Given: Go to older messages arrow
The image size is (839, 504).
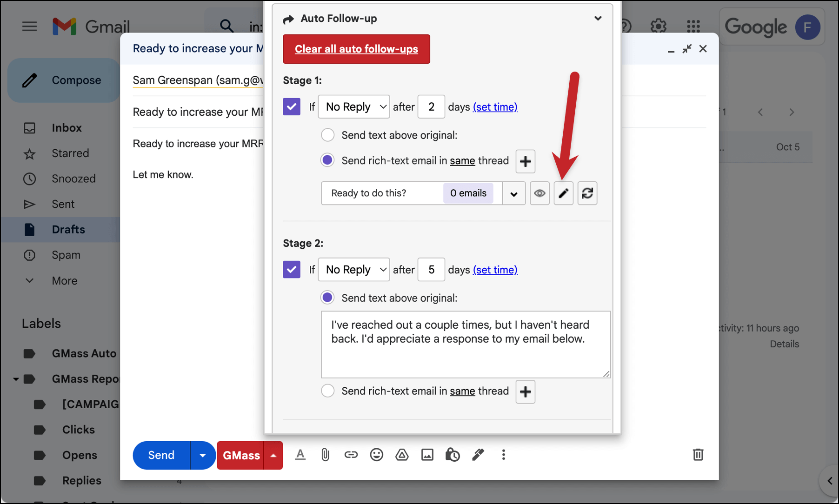Looking at the screenshot, I should tap(792, 112).
